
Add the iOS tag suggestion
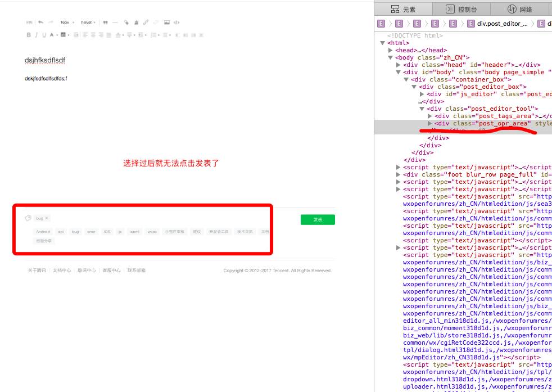click(107, 232)
